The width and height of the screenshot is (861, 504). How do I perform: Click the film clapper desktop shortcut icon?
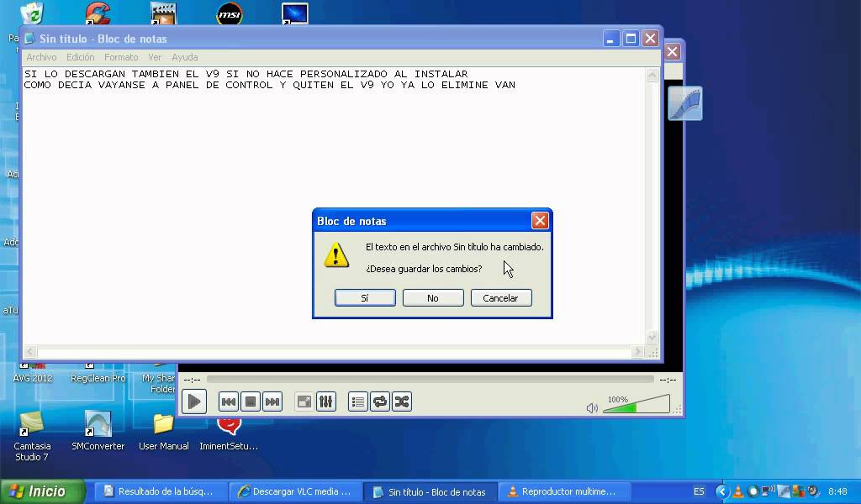click(x=164, y=14)
